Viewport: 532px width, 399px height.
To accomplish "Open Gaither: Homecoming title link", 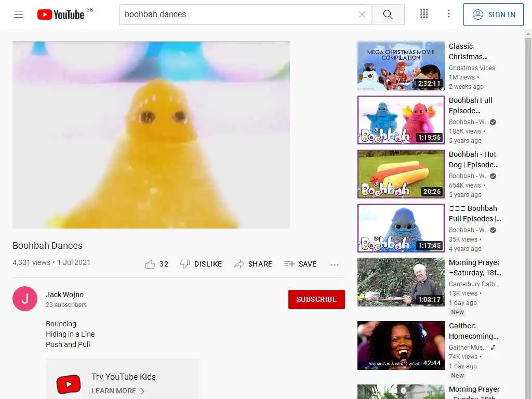I will point(473,331).
